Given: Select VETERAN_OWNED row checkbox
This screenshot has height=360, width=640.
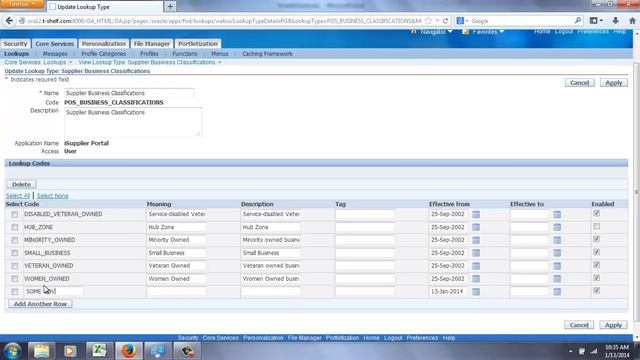Looking at the screenshot, I should tap(15, 266).
